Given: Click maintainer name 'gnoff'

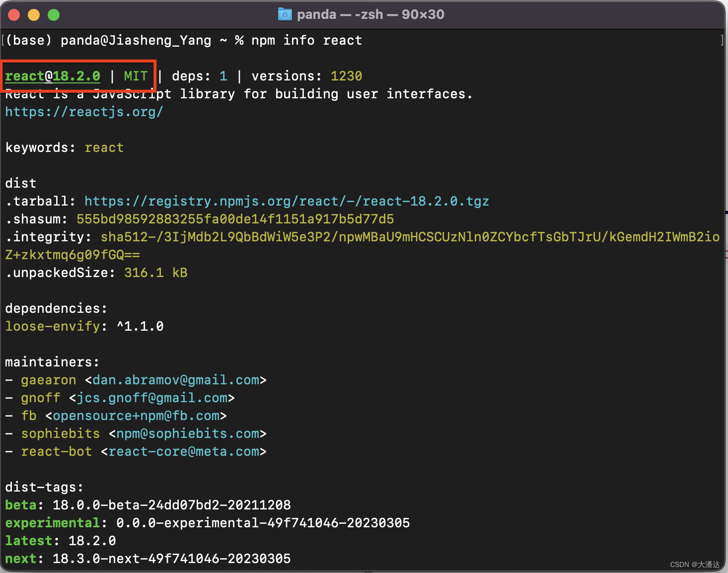Looking at the screenshot, I should click(41, 398).
